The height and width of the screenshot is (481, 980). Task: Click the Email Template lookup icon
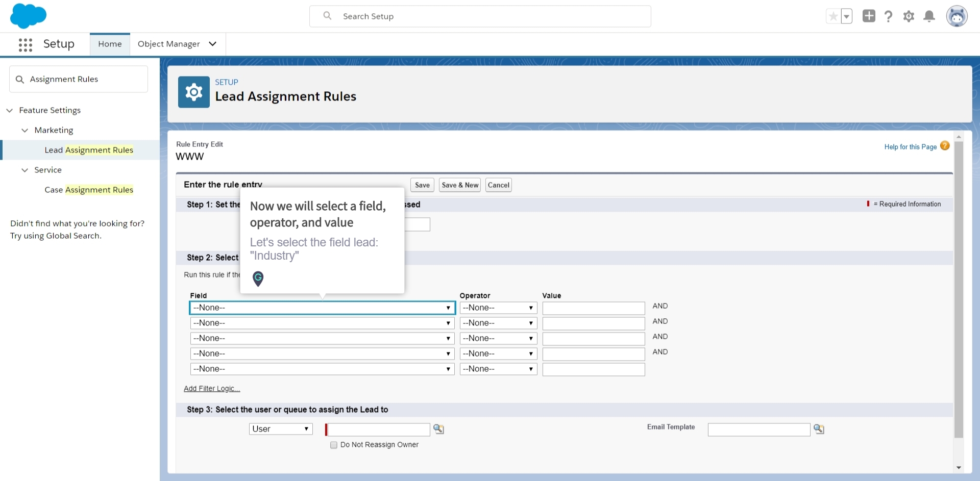tap(819, 429)
